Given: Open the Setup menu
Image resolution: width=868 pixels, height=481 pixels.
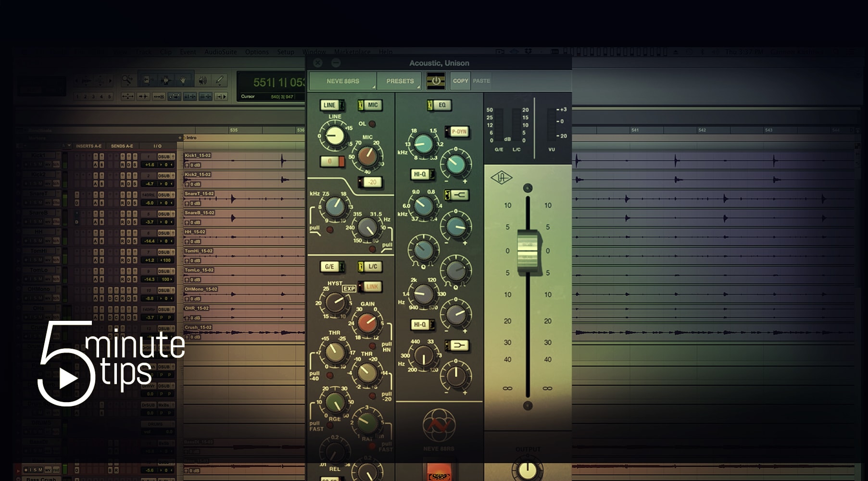Looking at the screenshot, I should pos(285,52).
